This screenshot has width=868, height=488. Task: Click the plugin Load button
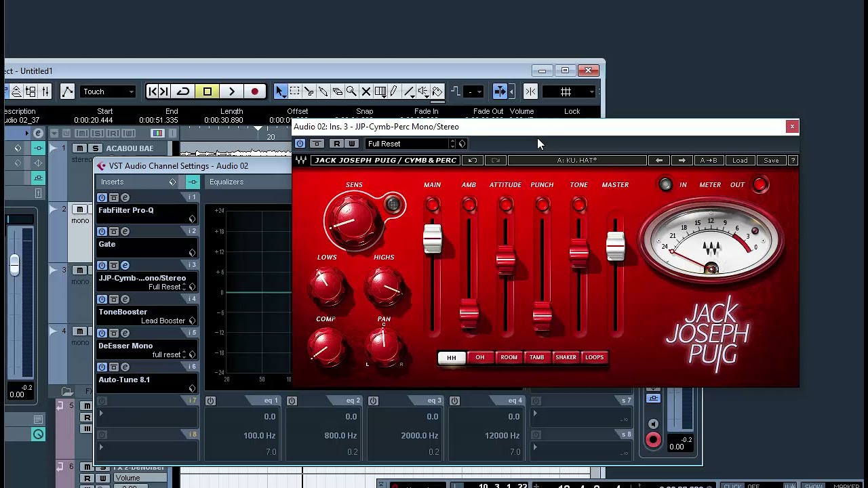click(x=740, y=161)
